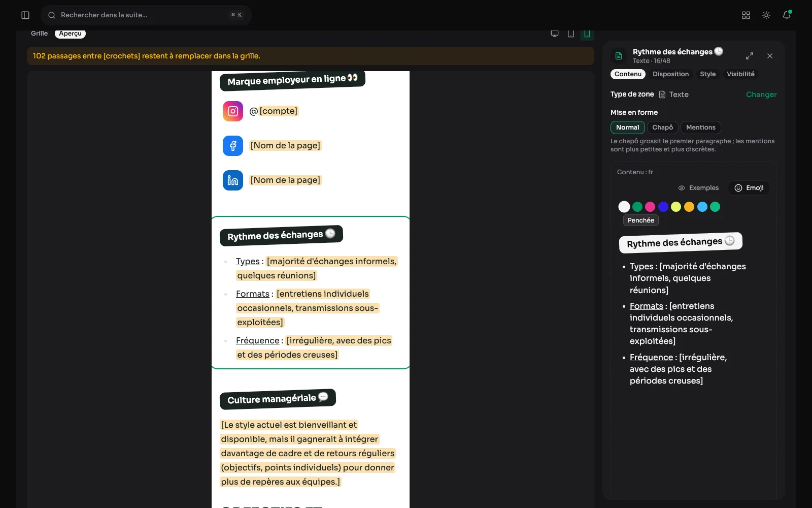Open the Disposition tab

point(671,74)
